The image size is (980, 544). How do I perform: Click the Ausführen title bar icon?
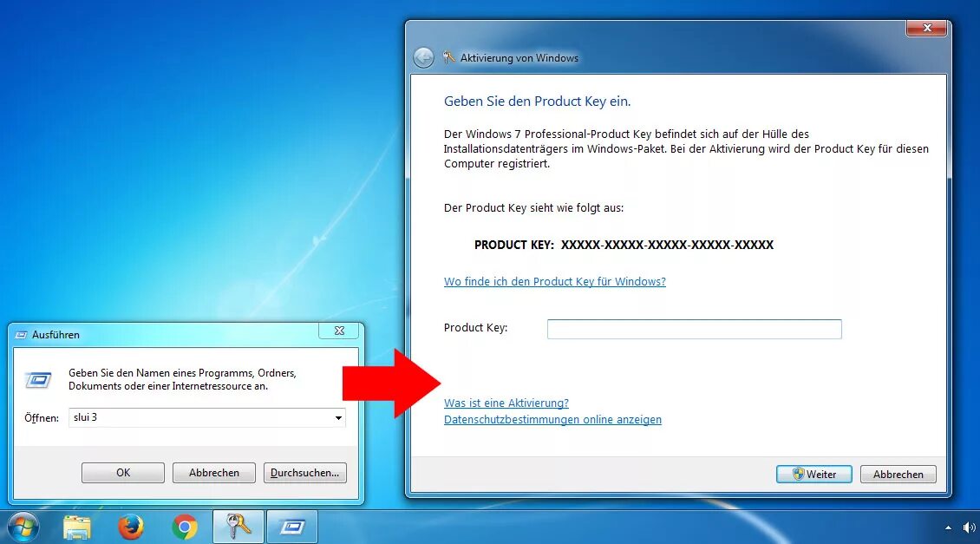[22, 335]
